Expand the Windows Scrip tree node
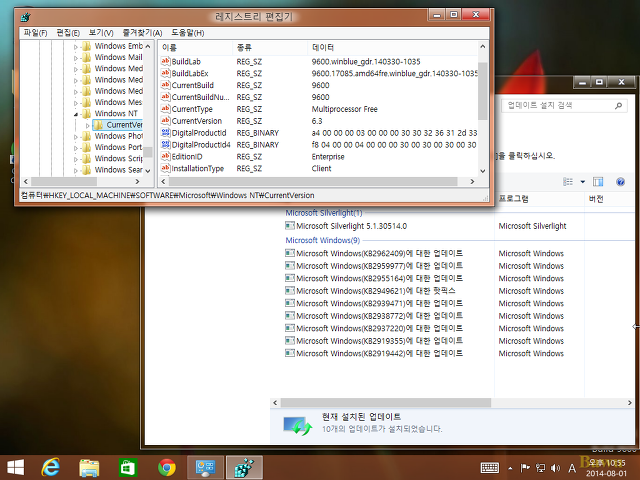Image resolution: width=640 pixels, height=480 pixels. (76, 159)
